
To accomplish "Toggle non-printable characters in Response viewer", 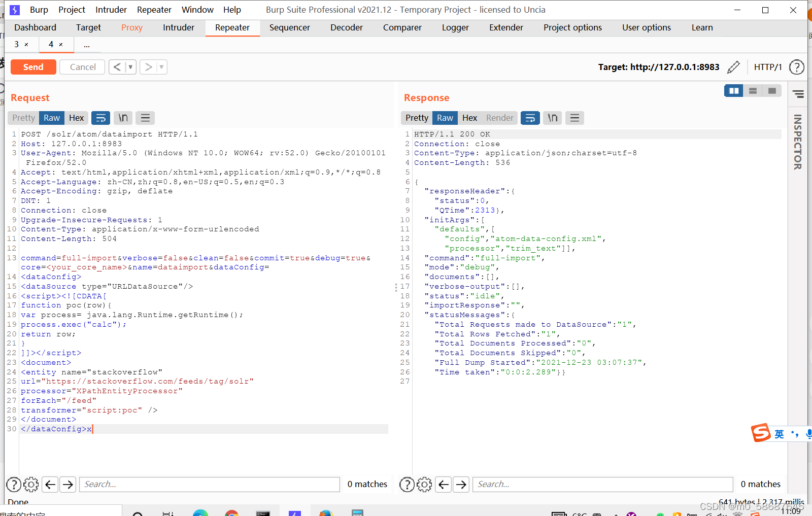I will point(553,118).
